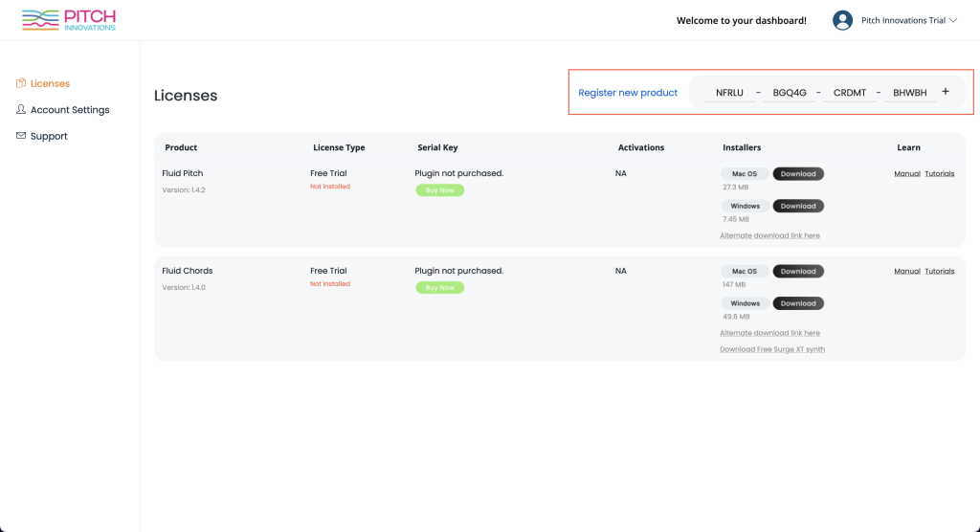
Task: Download Fluid Chords Mac OS installer
Action: point(798,272)
